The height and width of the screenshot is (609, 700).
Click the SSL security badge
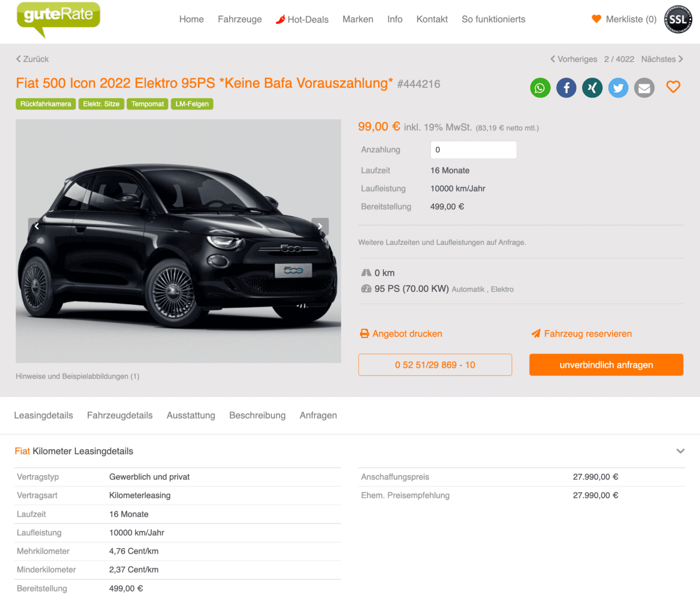[677, 19]
